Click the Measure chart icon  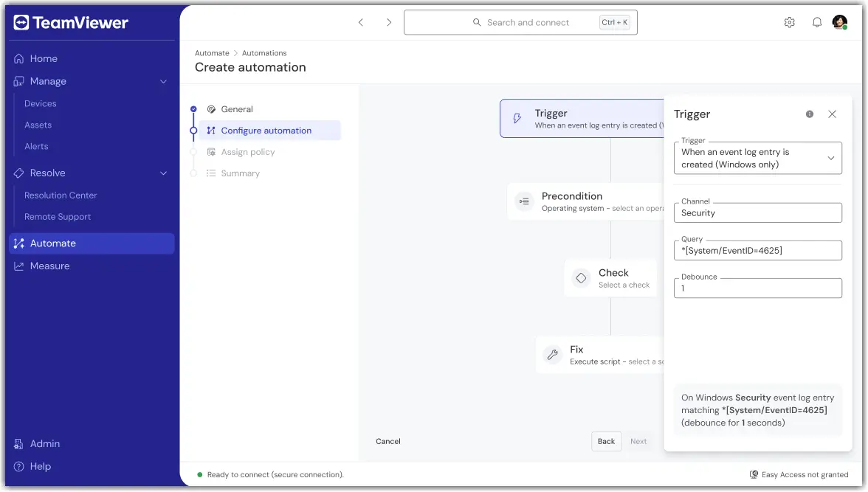[x=19, y=266]
